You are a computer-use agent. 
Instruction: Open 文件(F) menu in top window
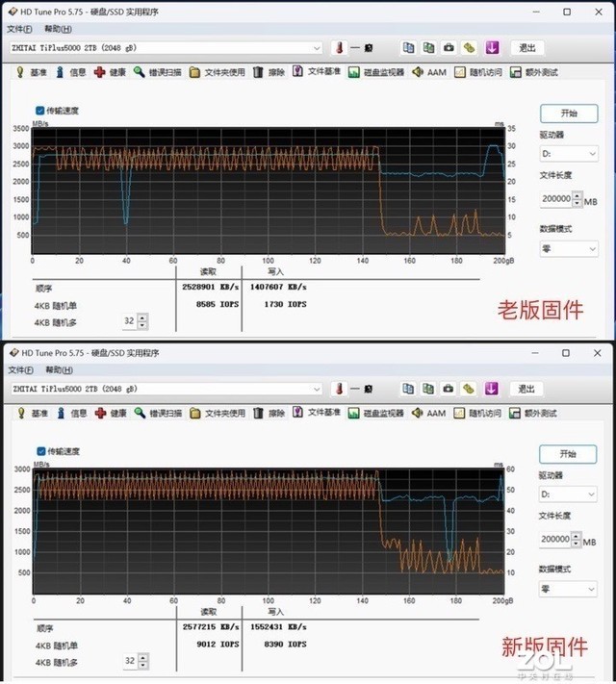pyautogui.click(x=19, y=29)
